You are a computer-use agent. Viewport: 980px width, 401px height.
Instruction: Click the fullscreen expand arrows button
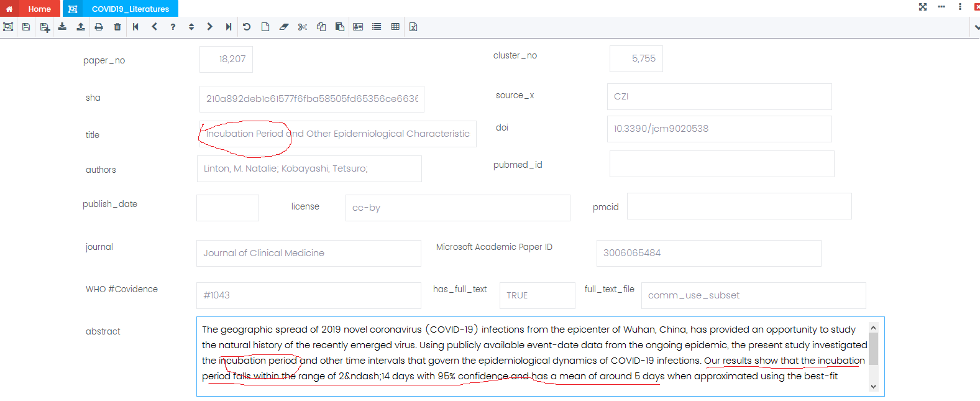tap(923, 7)
